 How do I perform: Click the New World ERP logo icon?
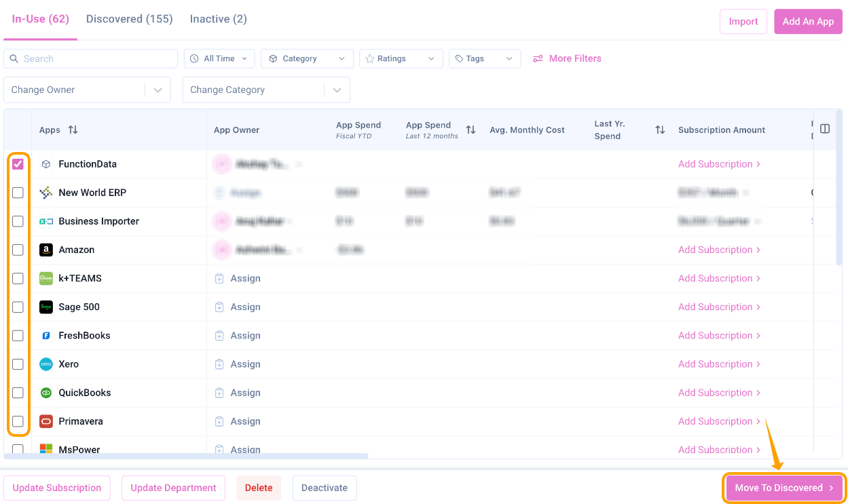(x=46, y=193)
